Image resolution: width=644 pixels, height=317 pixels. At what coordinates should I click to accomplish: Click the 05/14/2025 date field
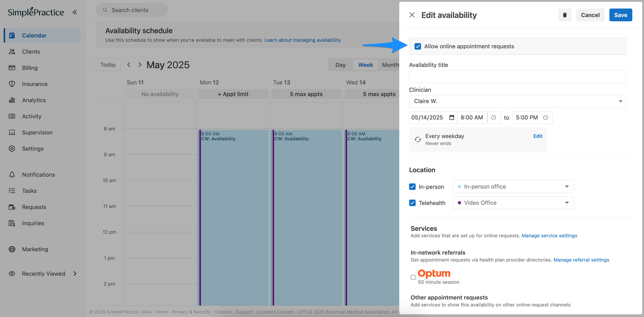click(433, 117)
